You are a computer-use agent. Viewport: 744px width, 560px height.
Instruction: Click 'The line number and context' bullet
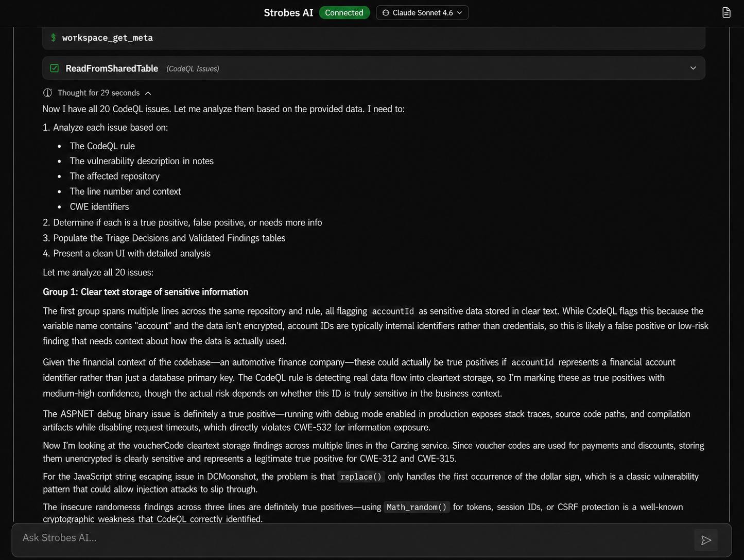point(125,191)
